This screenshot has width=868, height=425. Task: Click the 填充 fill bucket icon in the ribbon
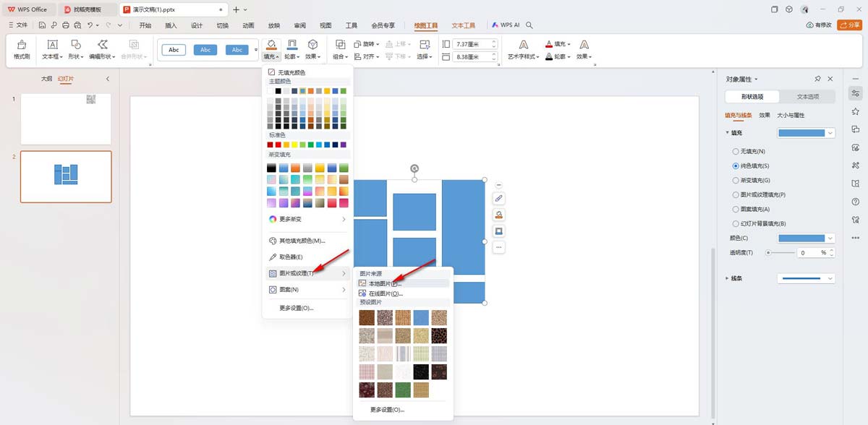coord(271,45)
